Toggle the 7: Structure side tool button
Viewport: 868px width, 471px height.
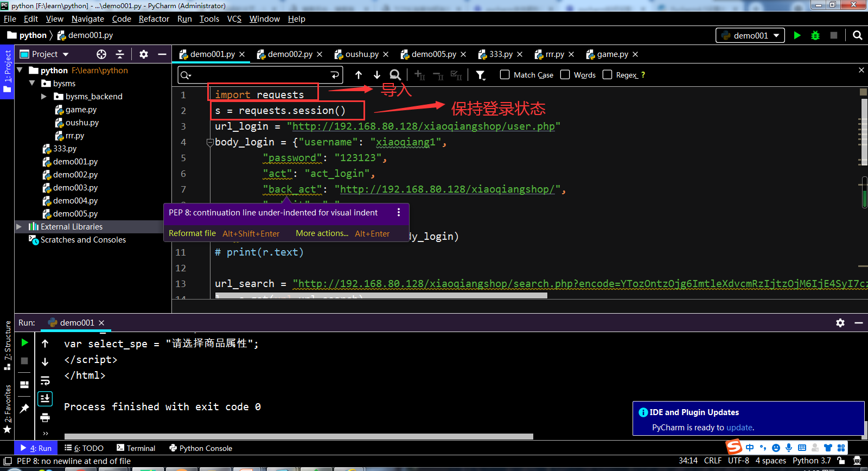click(7, 346)
